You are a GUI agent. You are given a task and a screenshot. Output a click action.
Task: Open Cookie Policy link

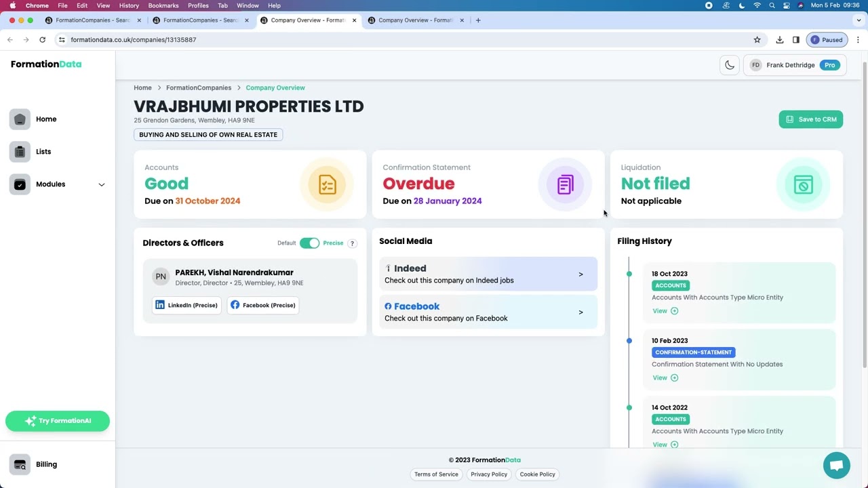coord(537,474)
